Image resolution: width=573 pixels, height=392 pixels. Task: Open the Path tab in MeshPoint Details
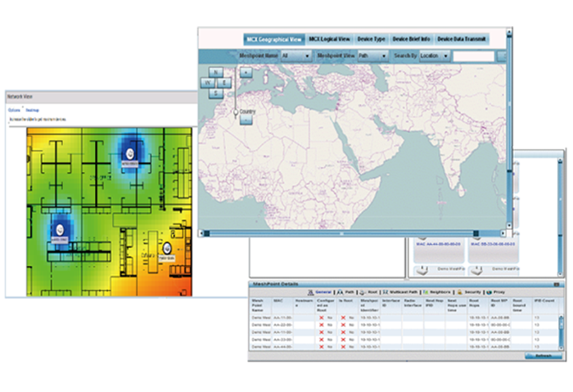point(345,292)
